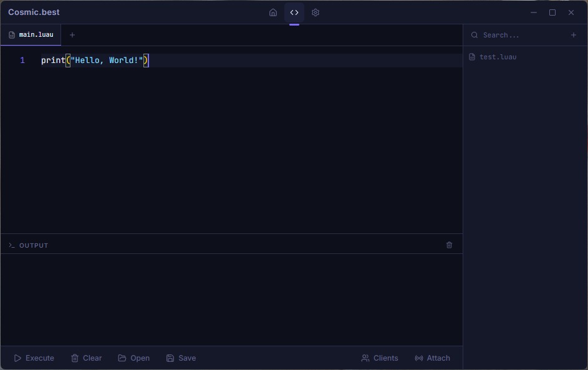This screenshot has width=588, height=370.
Task: Click the search magnifier icon
Action: pos(475,35)
